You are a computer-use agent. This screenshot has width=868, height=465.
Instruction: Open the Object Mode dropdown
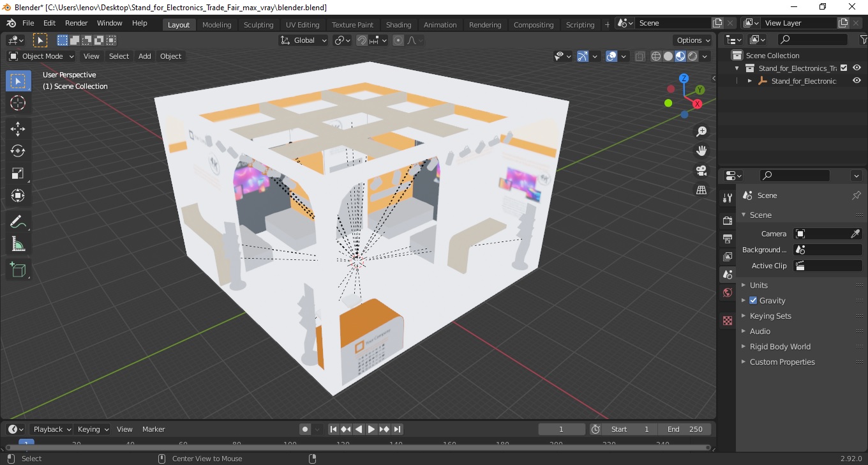click(41, 56)
